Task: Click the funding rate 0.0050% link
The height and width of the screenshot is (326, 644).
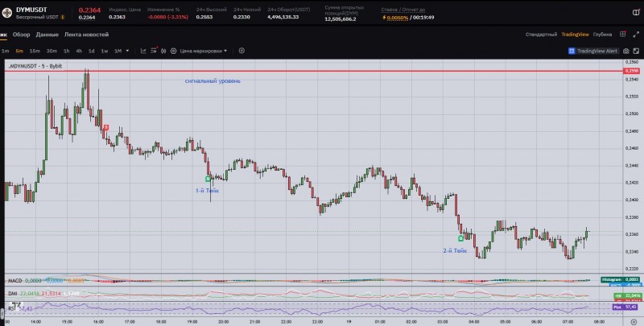Action: click(x=397, y=18)
